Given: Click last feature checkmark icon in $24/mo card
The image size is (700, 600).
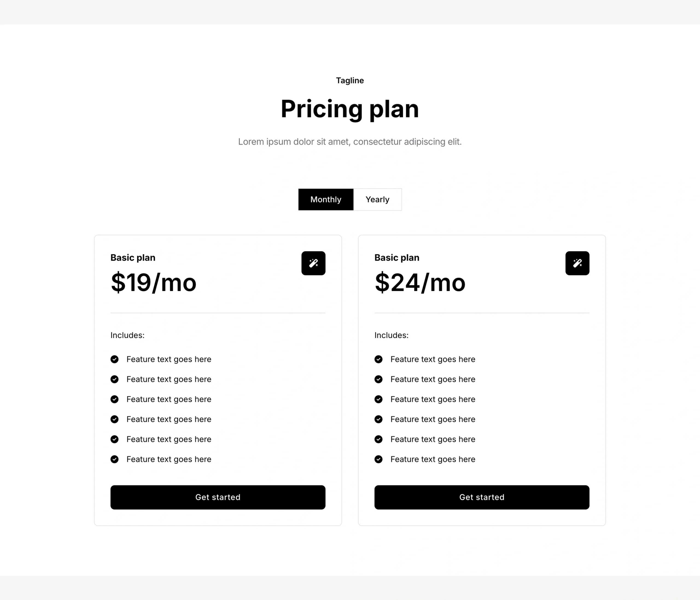Looking at the screenshot, I should 378,459.
